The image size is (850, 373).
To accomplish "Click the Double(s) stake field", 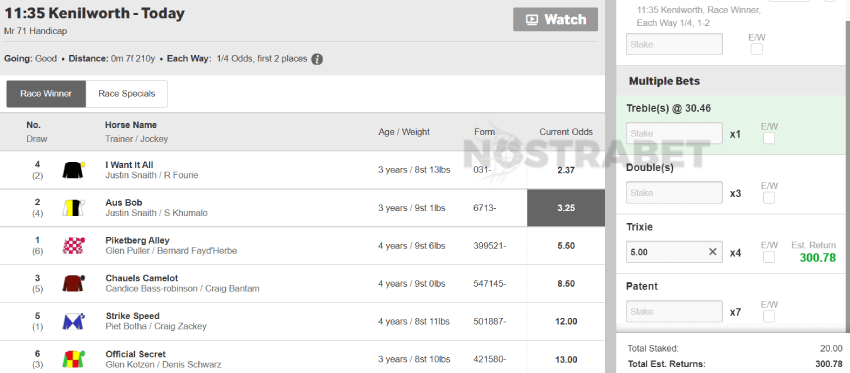I will tap(674, 192).
